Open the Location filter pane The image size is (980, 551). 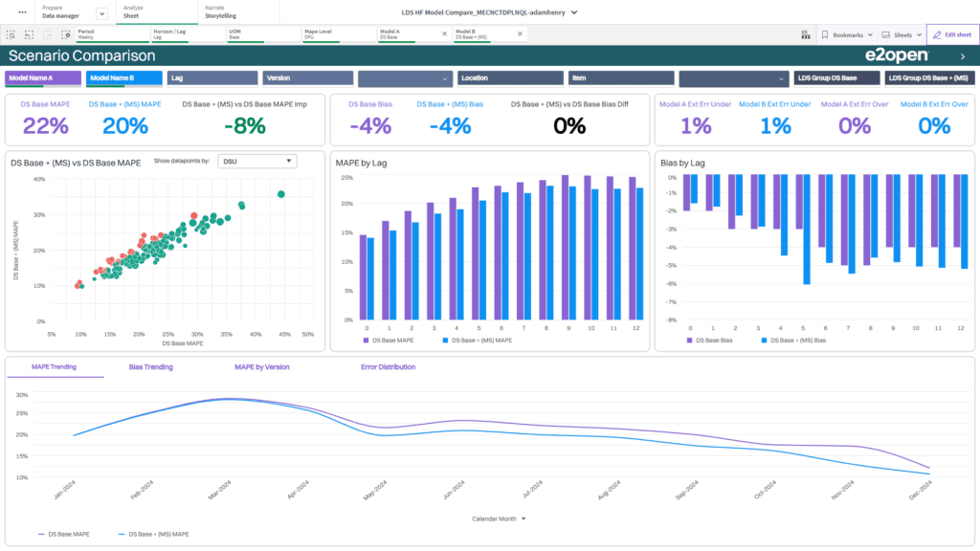[509, 77]
